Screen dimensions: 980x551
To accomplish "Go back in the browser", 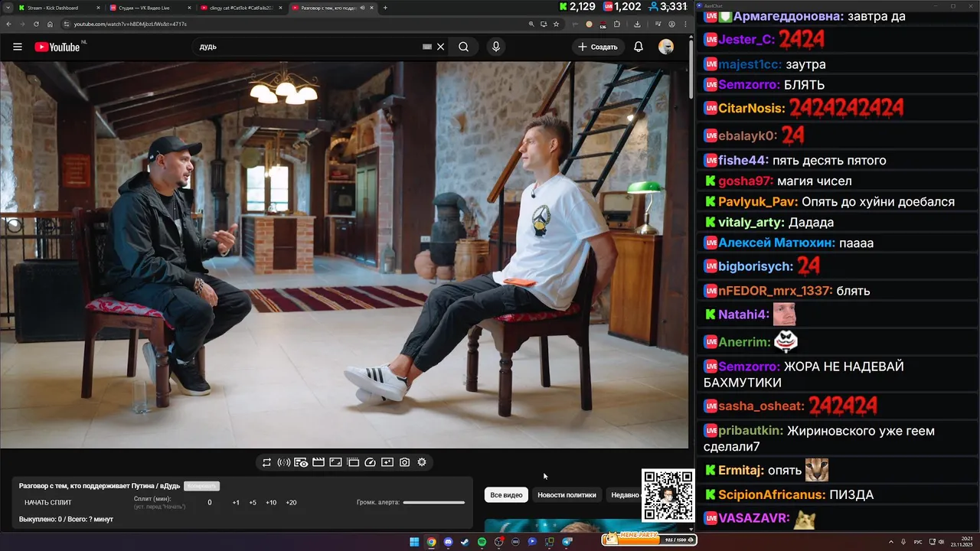I will click(9, 24).
